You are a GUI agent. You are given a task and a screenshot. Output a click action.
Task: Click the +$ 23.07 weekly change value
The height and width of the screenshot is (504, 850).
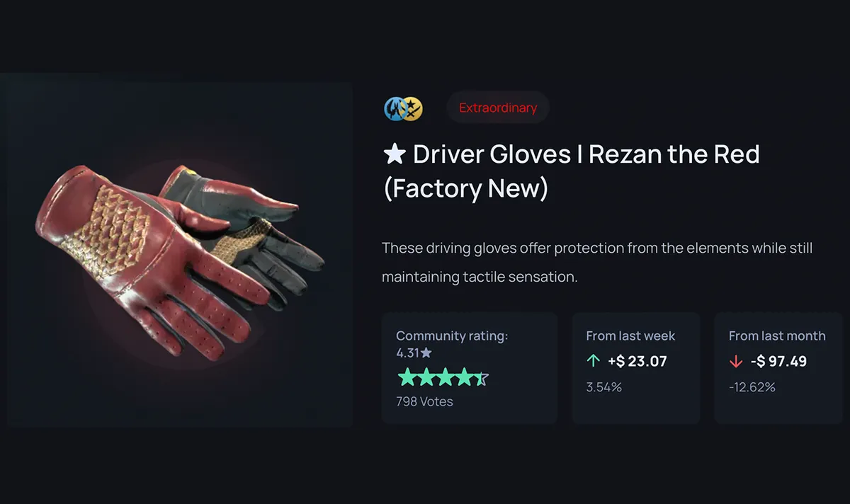[x=637, y=361]
